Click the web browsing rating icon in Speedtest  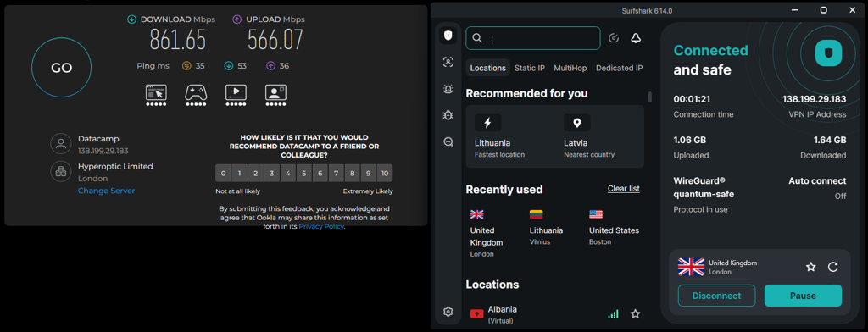[x=156, y=92]
